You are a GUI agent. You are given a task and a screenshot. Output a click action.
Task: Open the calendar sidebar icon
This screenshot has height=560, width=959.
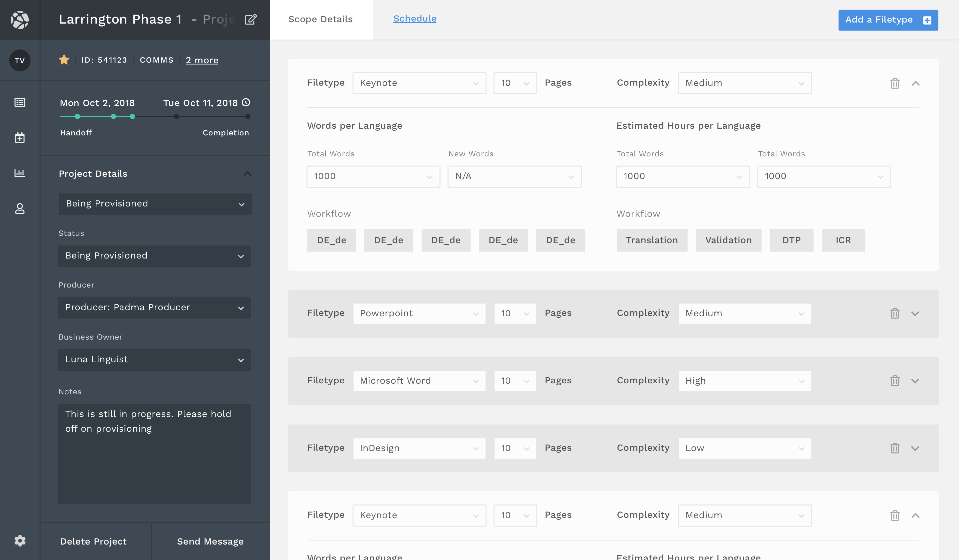tap(20, 138)
